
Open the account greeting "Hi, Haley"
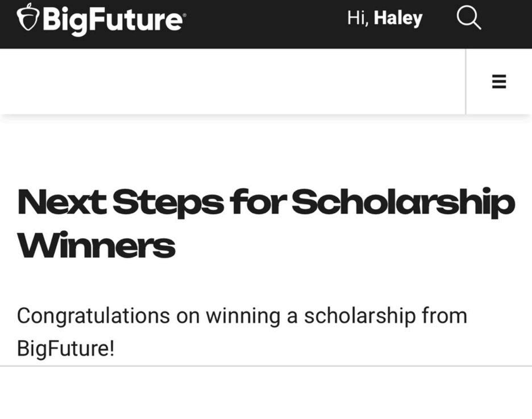click(x=385, y=18)
